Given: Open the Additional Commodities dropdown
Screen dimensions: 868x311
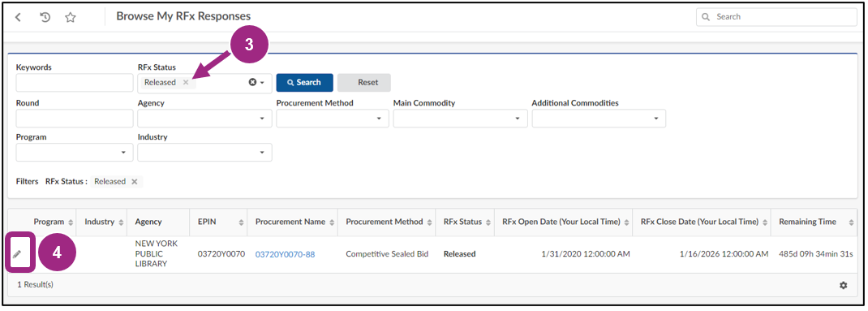Looking at the screenshot, I should pos(599,119).
